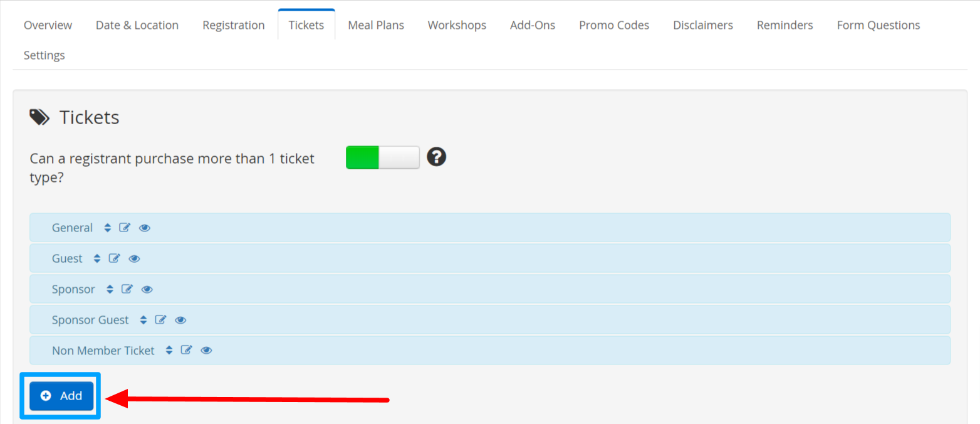
Task: Disable the multiple ticket type purchase toggle
Action: pyautogui.click(x=382, y=157)
